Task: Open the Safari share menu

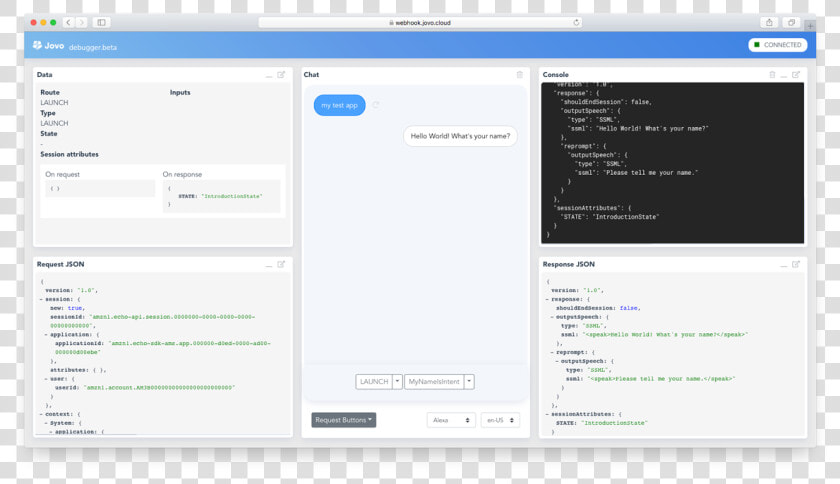Action: [x=769, y=22]
